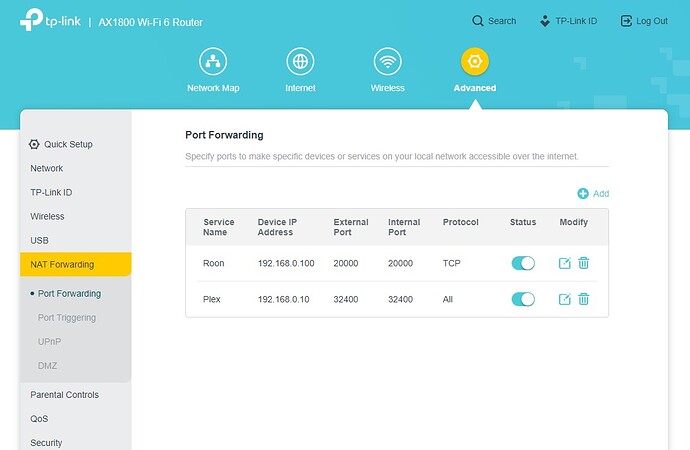Open Quick Setup in sidebar
The width and height of the screenshot is (690, 450).
pyautogui.click(x=68, y=144)
